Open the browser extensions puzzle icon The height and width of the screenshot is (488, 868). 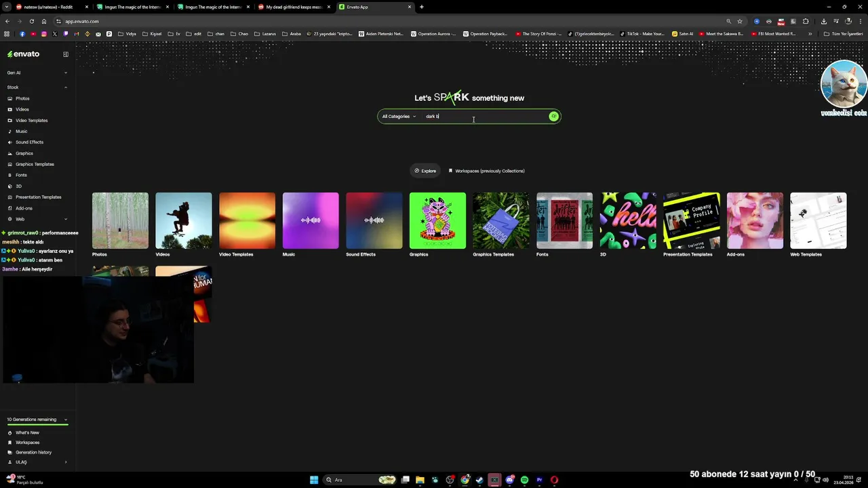click(806, 21)
